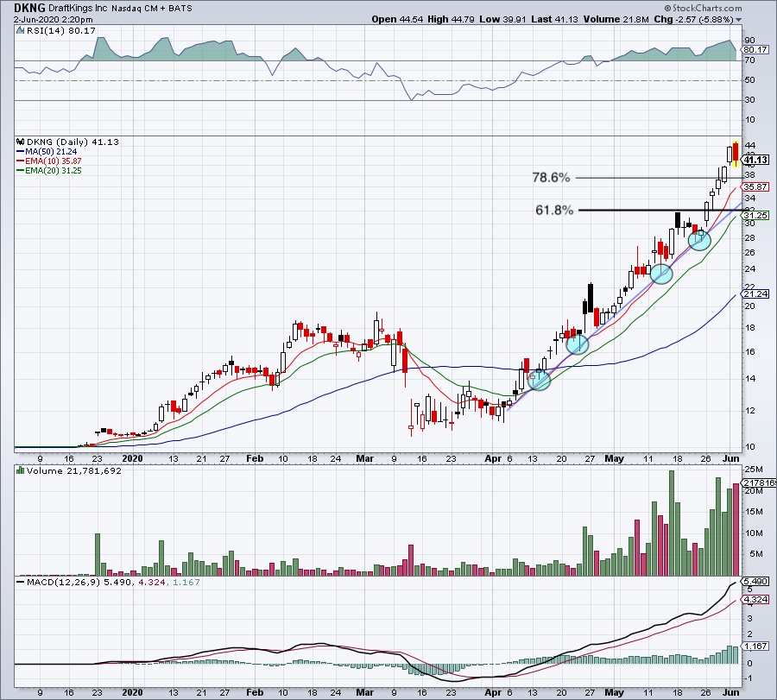Click the DraftKings Inc company name
This screenshot has width=777, height=700.
pyautogui.click(x=79, y=9)
